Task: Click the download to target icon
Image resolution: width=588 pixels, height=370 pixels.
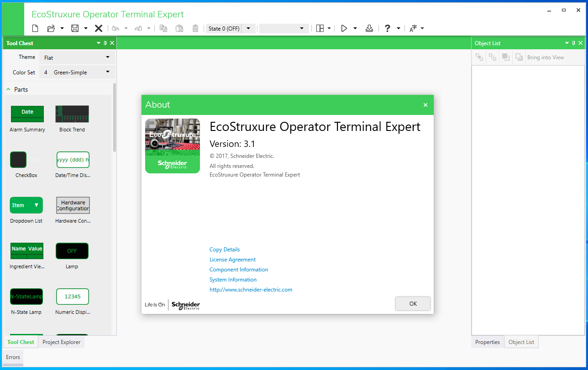Action: pos(369,28)
